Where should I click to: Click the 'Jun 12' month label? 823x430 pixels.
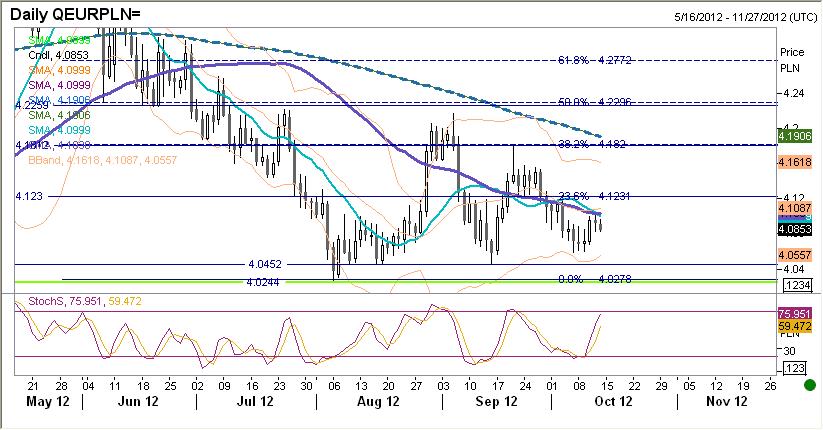coord(138,402)
